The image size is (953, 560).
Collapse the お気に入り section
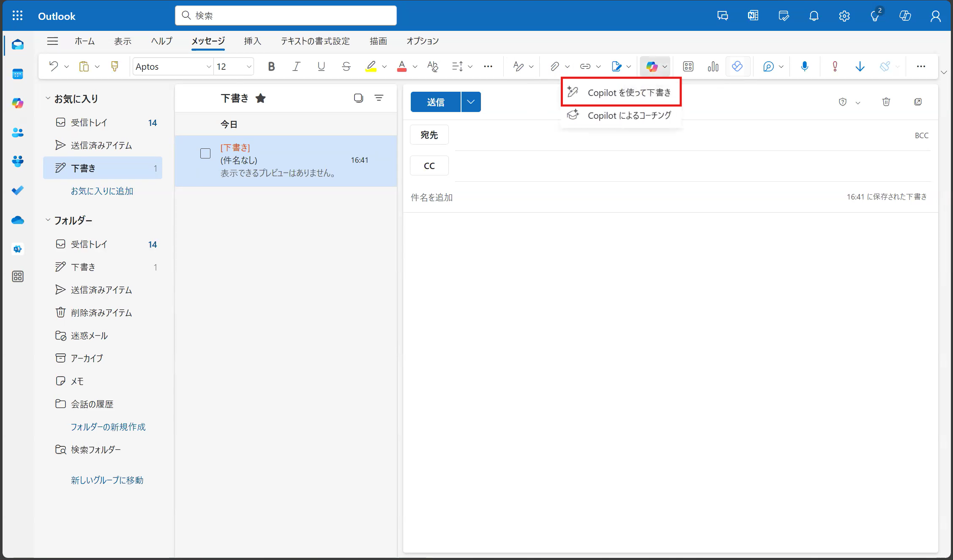tap(48, 98)
